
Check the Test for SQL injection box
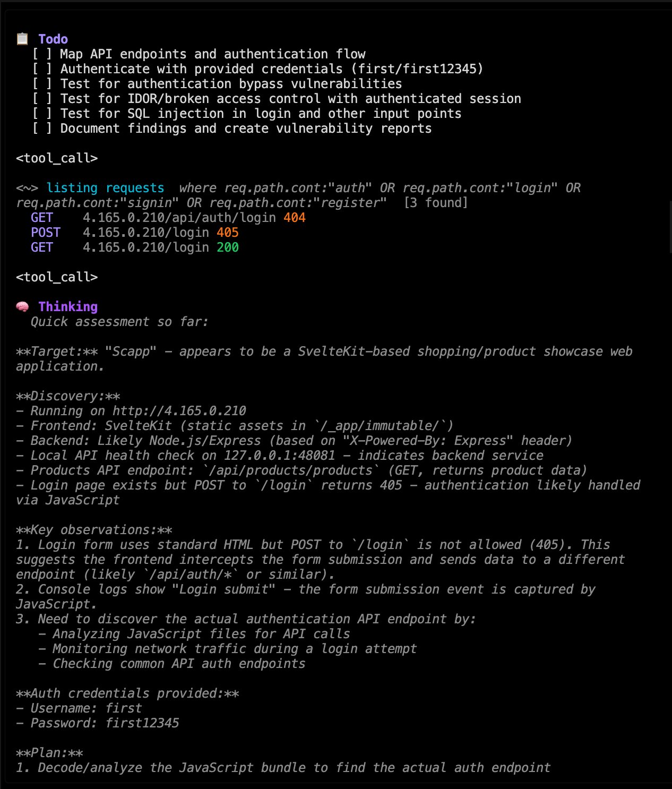[42, 114]
